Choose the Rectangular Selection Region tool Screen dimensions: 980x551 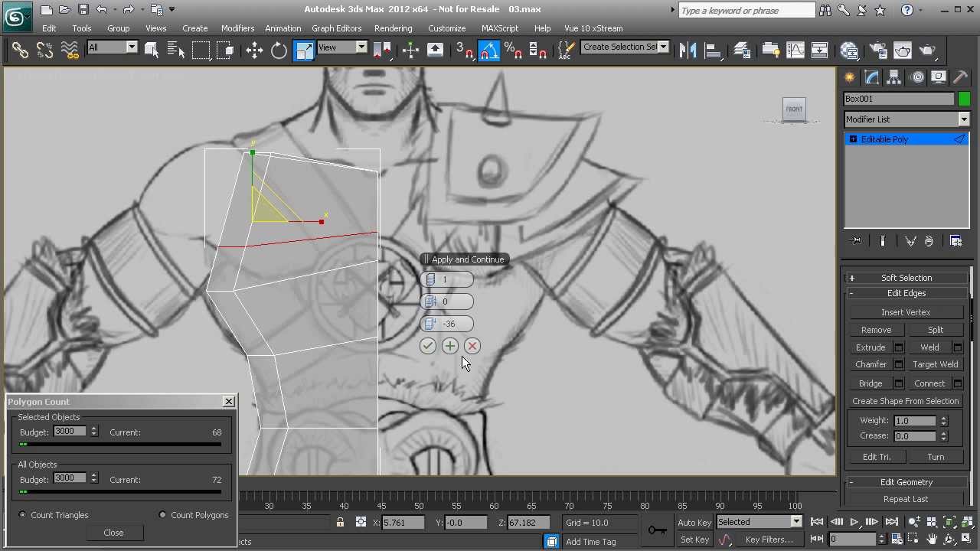[201, 51]
